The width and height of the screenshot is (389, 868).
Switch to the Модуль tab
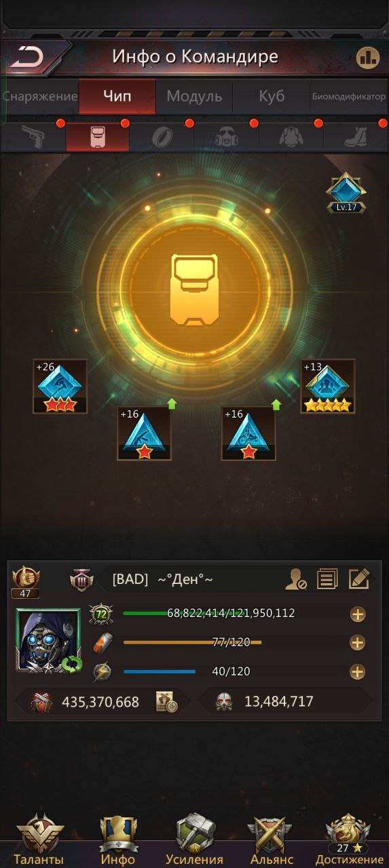(x=194, y=96)
